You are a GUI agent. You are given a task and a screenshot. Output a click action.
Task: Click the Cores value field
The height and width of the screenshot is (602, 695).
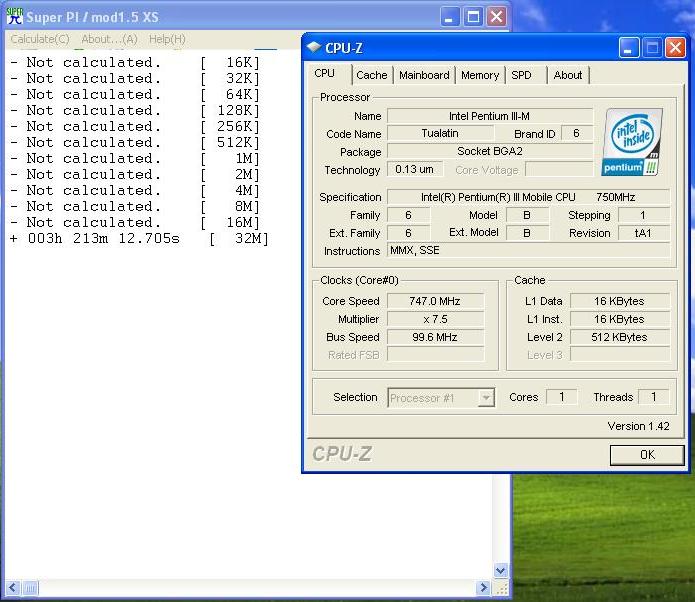tap(562, 397)
